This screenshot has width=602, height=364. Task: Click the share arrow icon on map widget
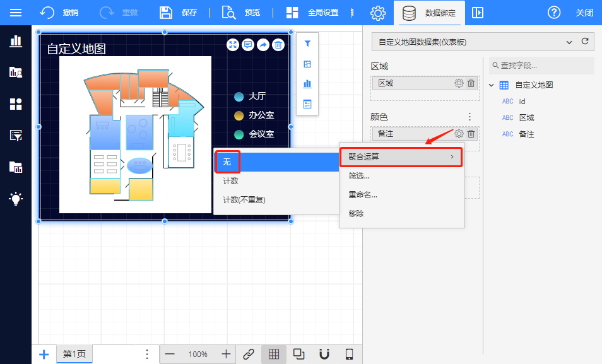coord(263,45)
